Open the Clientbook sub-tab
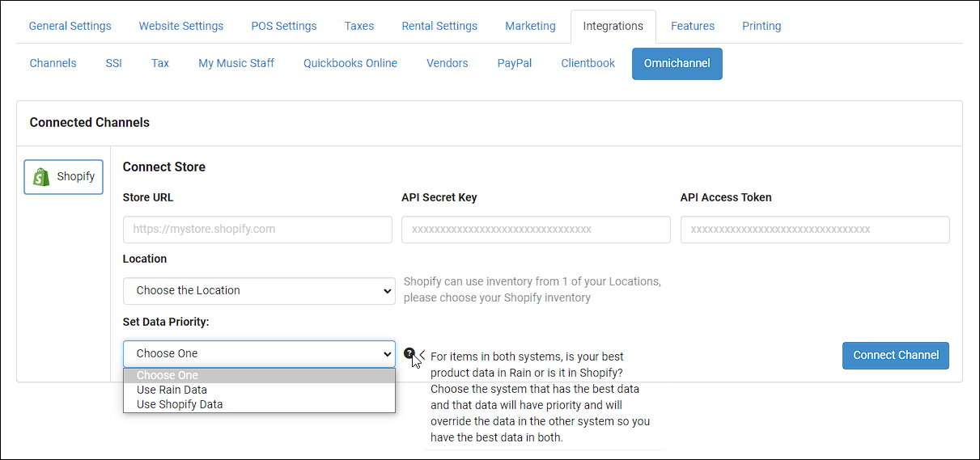 [588, 63]
